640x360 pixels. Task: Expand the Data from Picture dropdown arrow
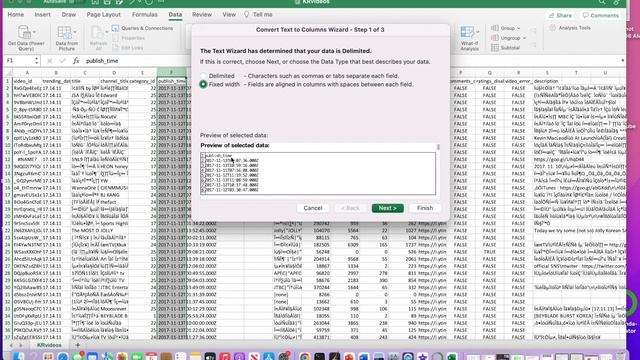click(75, 31)
